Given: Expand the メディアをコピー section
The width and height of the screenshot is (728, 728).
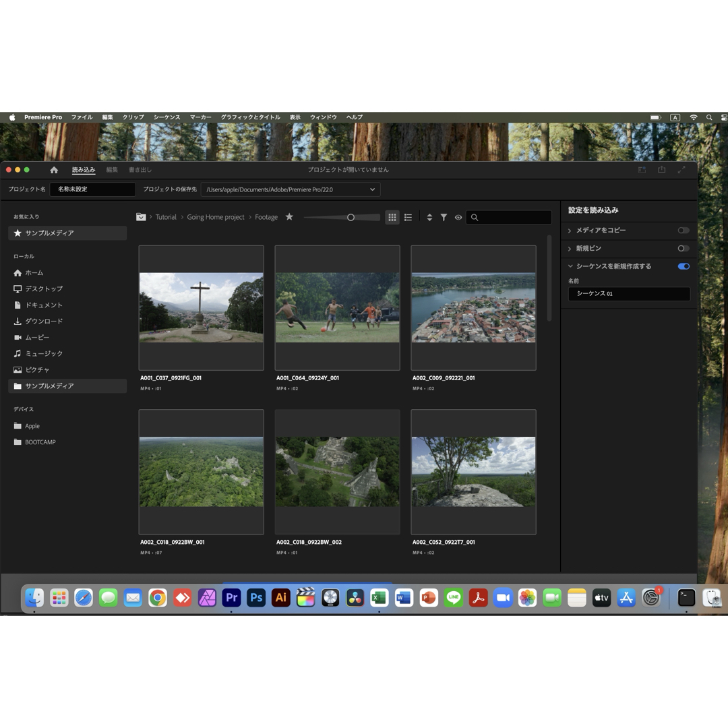Looking at the screenshot, I should click(570, 231).
